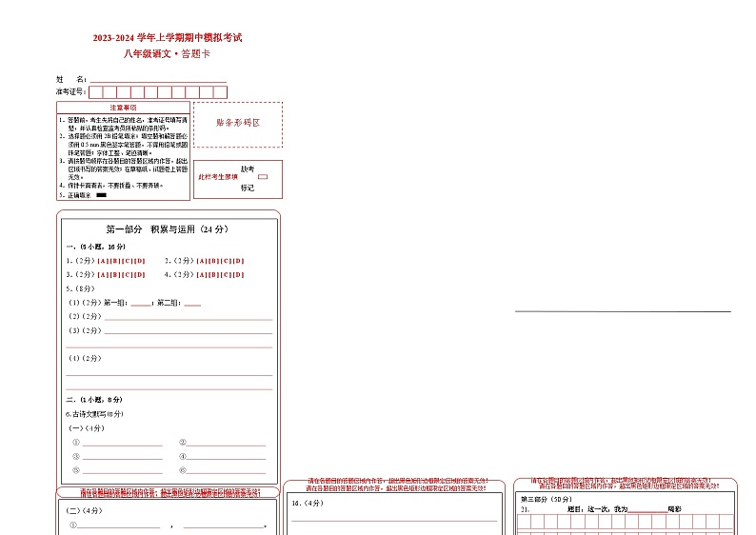756x535 pixels.
Task: Click the blank line ⑥ under (一)(4分)
Action: click(x=226, y=471)
